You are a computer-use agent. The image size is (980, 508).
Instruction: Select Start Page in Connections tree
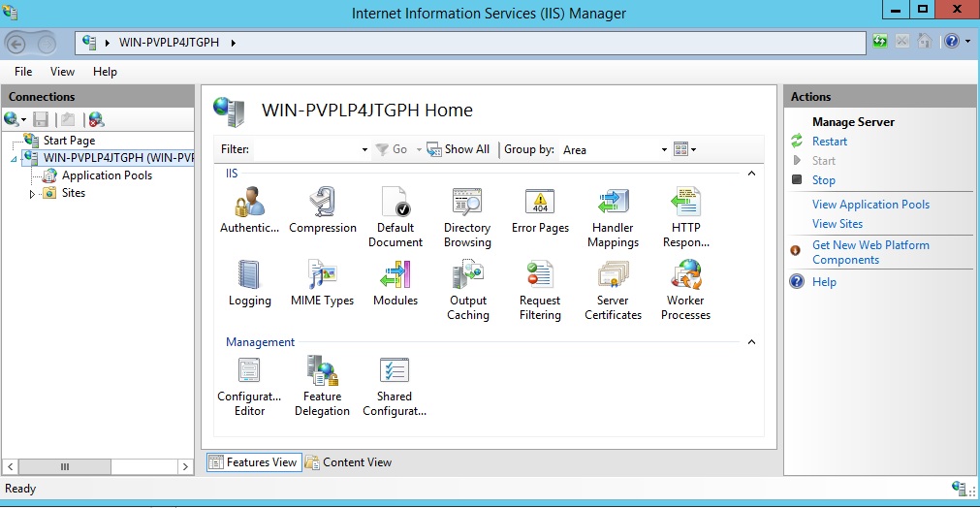point(69,141)
